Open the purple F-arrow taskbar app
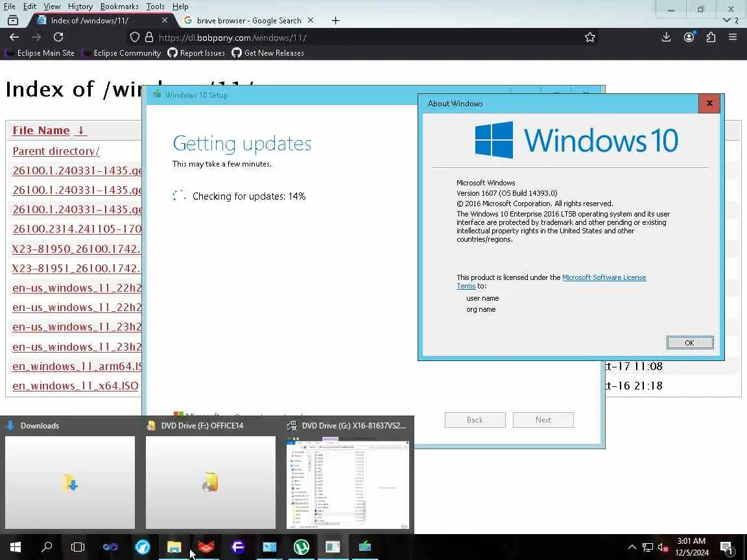Screen dimensions: 747x560 [238, 546]
